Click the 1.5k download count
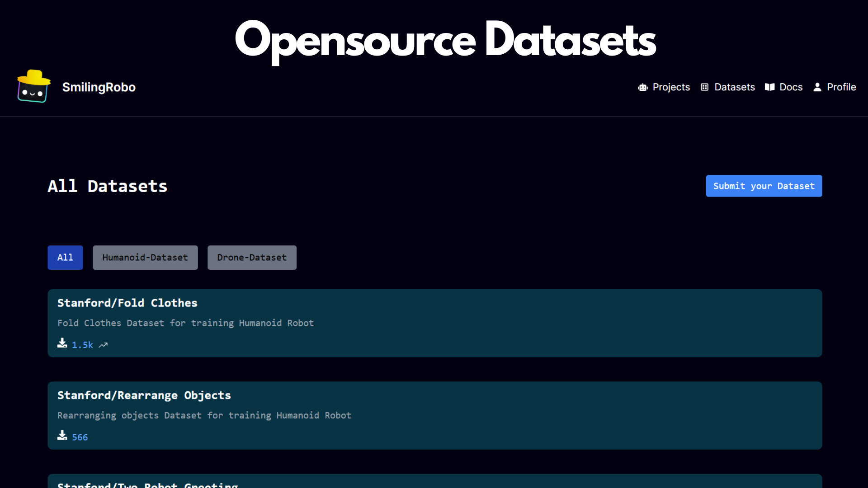The height and width of the screenshot is (488, 868). coord(82,345)
